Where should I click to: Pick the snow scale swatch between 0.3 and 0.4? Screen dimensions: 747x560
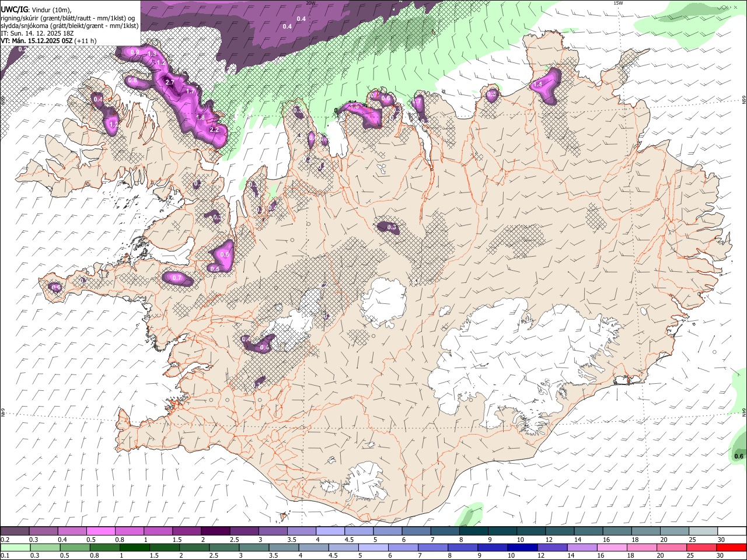[x=44, y=531]
